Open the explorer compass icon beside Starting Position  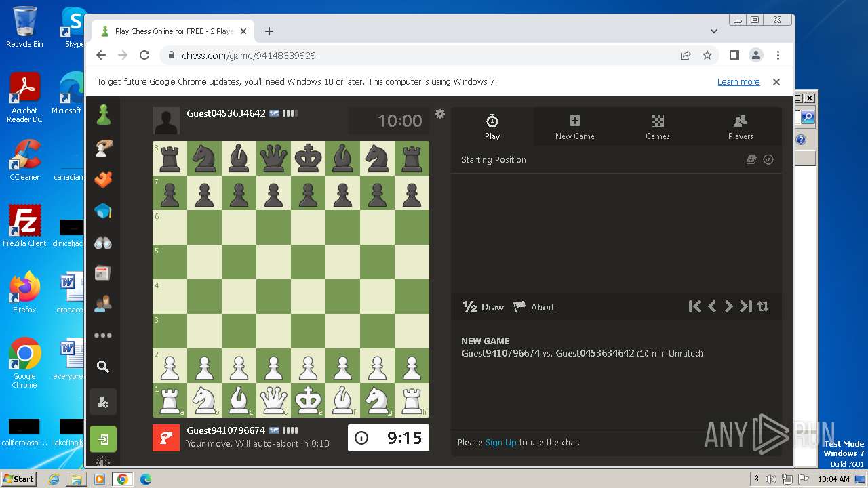(768, 159)
